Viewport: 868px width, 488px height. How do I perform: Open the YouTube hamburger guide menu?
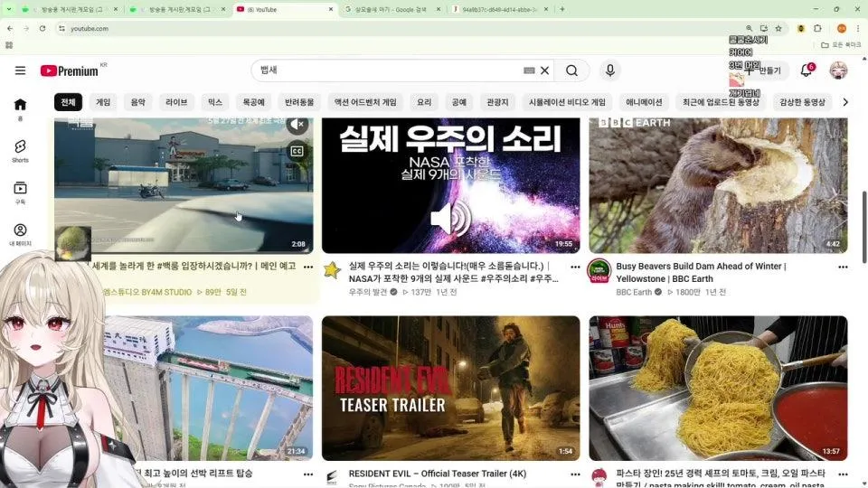(x=20, y=70)
